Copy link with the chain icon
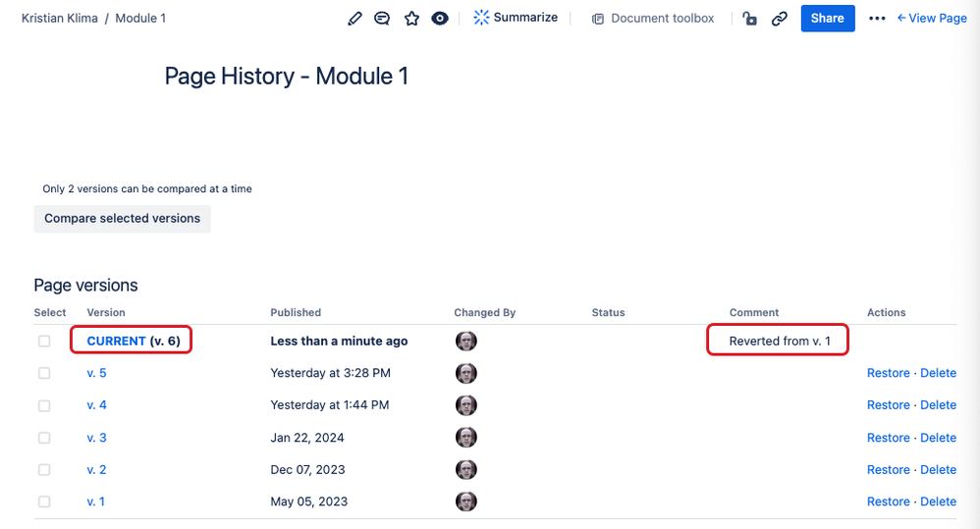The height and width of the screenshot is (529, 980). pos(779,18)
